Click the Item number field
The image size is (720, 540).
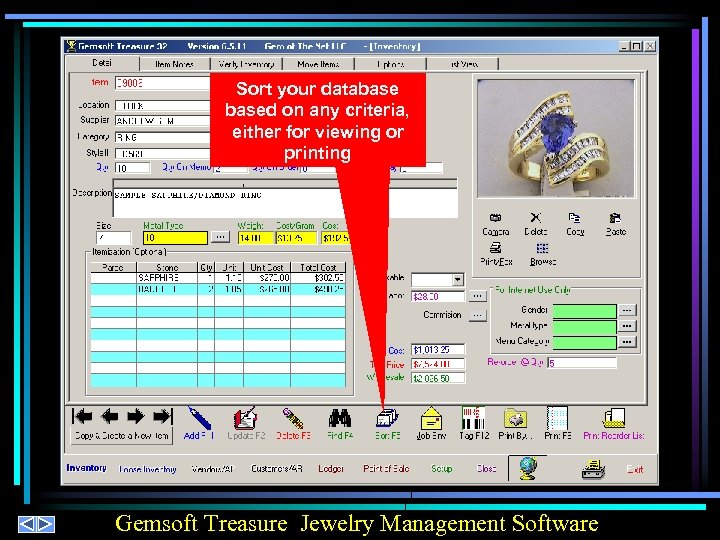click(x=163, y=83)
